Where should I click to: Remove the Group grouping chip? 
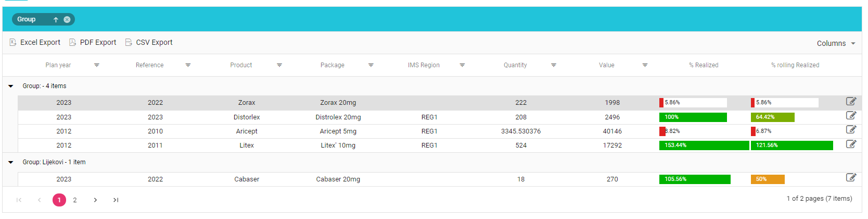pos(67,20)
